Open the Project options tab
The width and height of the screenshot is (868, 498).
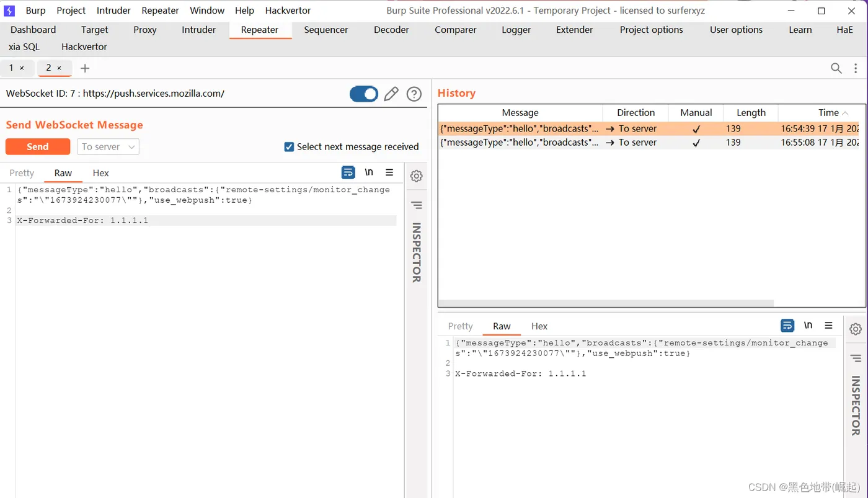click(x=651, y=30)
